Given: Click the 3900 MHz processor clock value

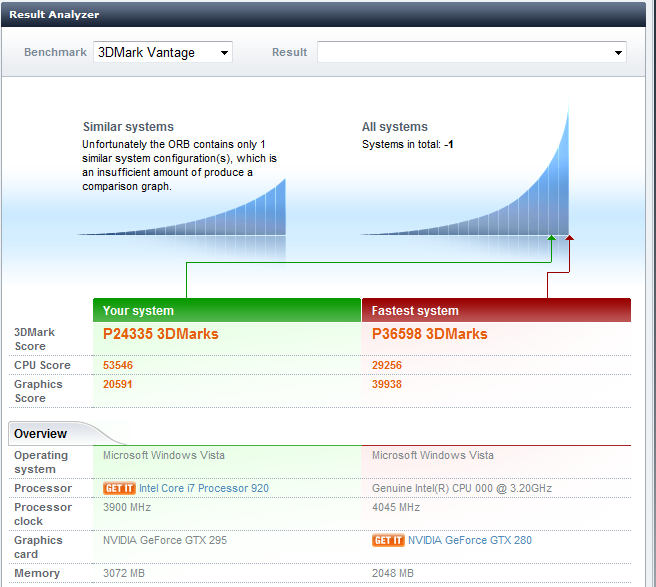Looking at the screenshot, I should tap(127, 507).
